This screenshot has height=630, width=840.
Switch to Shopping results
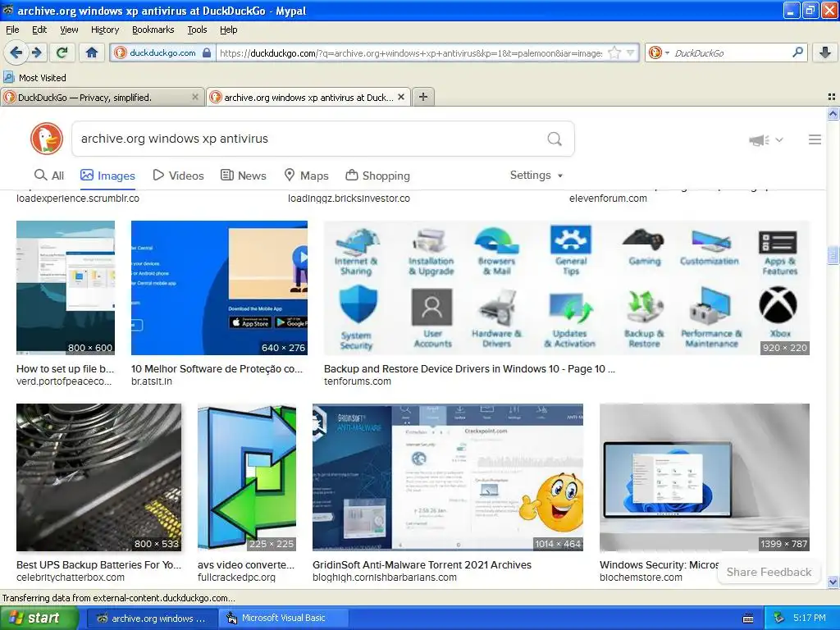(377, 176)
